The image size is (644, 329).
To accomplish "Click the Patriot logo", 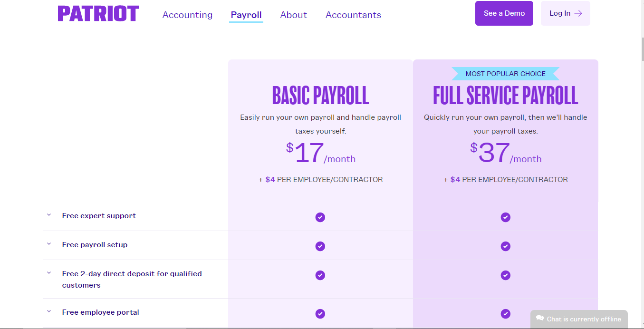I will pyautogui.click(x=98, y=14).
